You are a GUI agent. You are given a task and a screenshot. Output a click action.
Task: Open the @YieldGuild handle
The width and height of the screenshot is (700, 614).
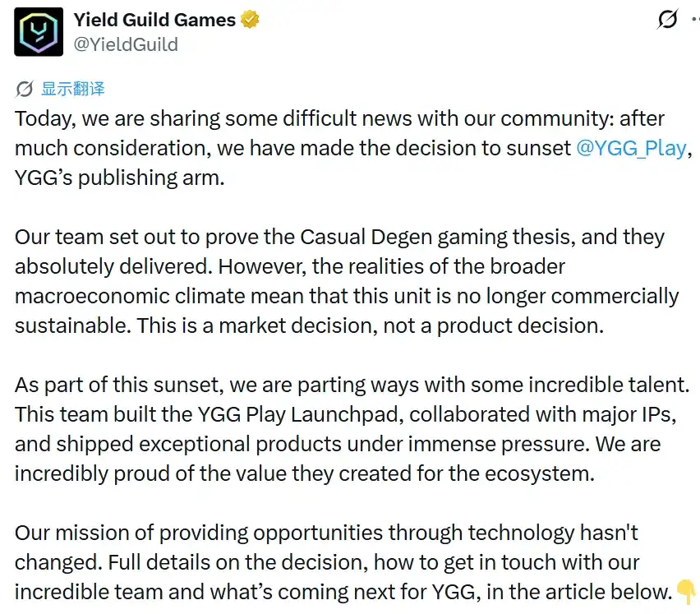[x=126, y=44]
